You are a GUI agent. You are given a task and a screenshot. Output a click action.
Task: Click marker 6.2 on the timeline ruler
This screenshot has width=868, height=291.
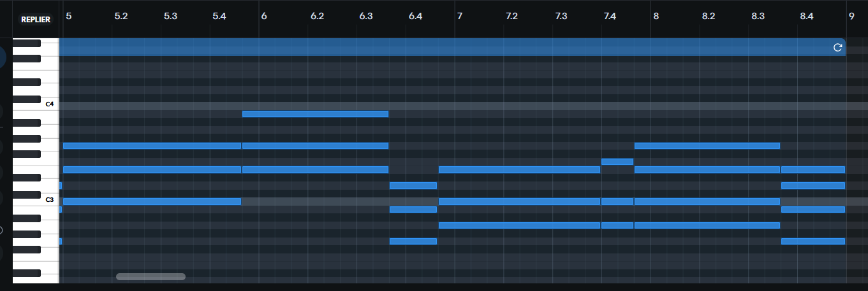(x=317, y=16)
